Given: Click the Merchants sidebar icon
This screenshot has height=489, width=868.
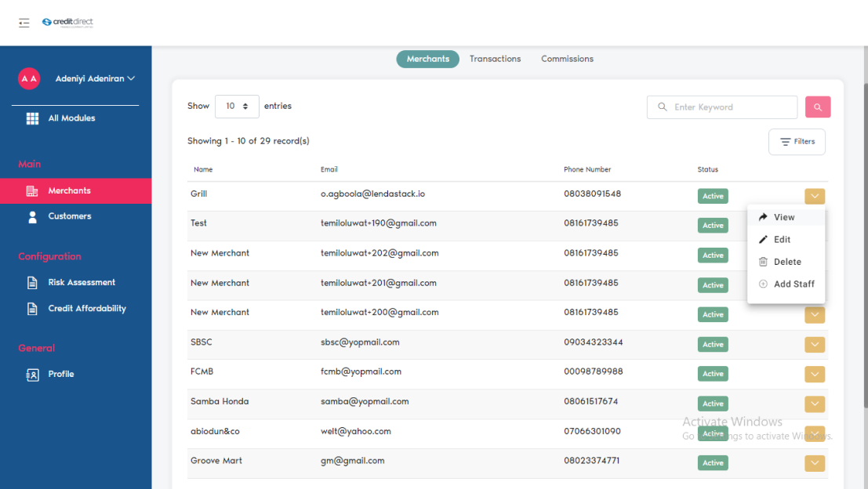Looking at the screenshot, I should (x=32, y=190).
